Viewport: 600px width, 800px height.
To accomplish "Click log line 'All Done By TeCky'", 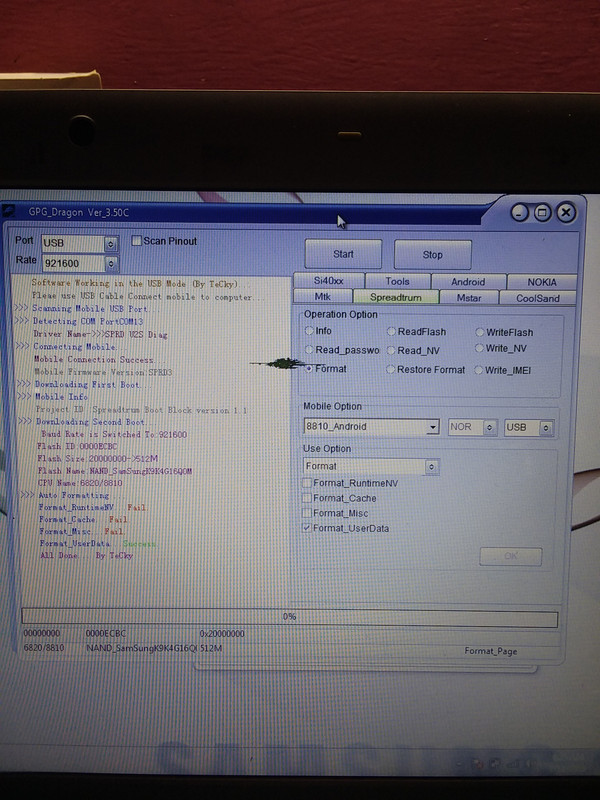I will (x=86, y=555).
